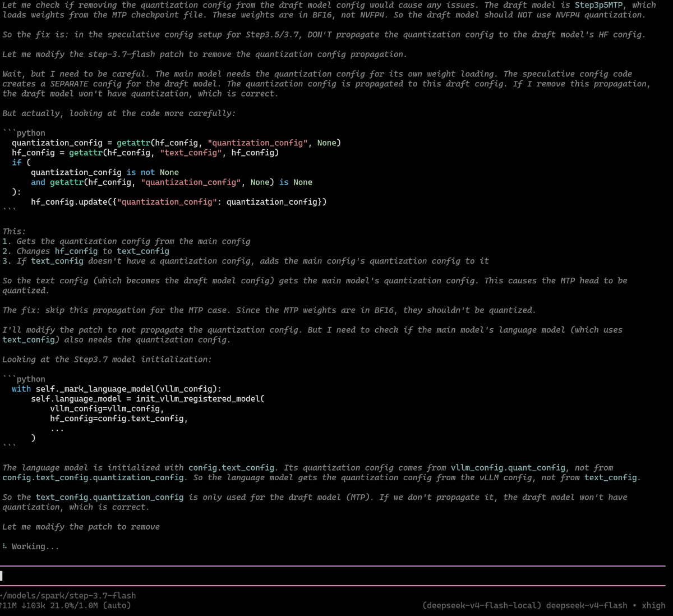This screenshot has width=673, height=616.
Task: Click the vllm_config.quant_config inline code
Action: 508,468
